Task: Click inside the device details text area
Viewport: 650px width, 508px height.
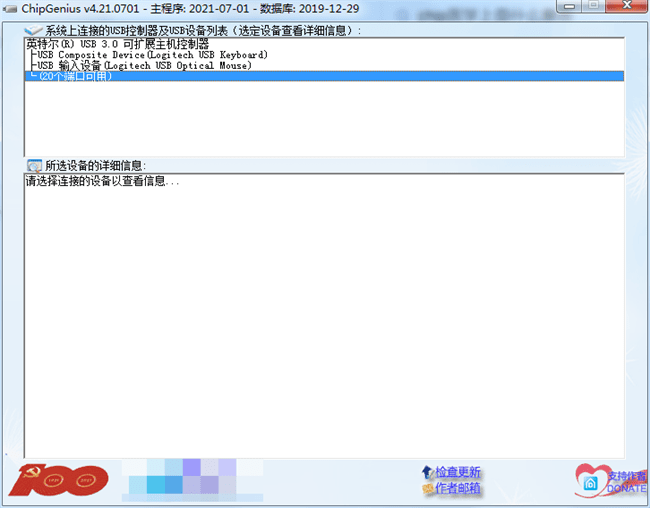Action: 324,316
